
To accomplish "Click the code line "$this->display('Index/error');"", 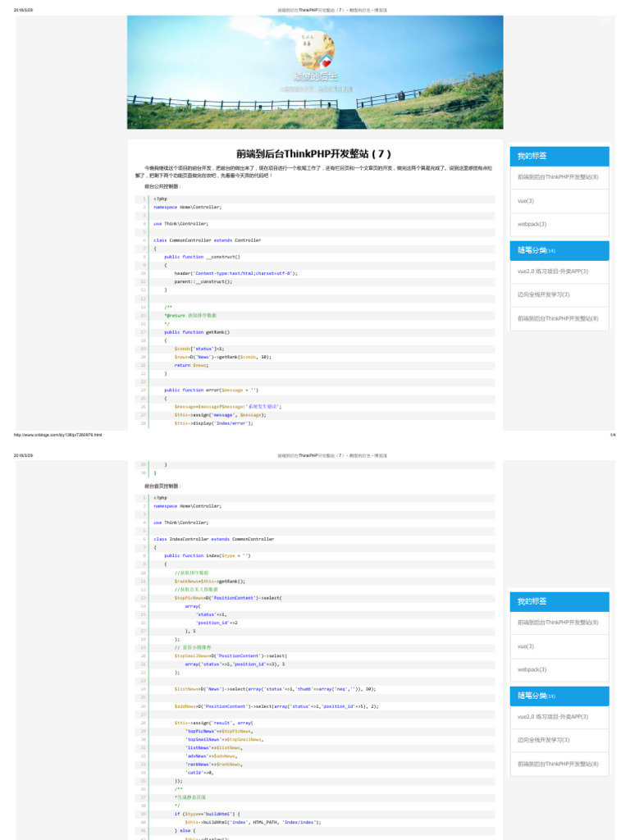I will click(214, 423).
